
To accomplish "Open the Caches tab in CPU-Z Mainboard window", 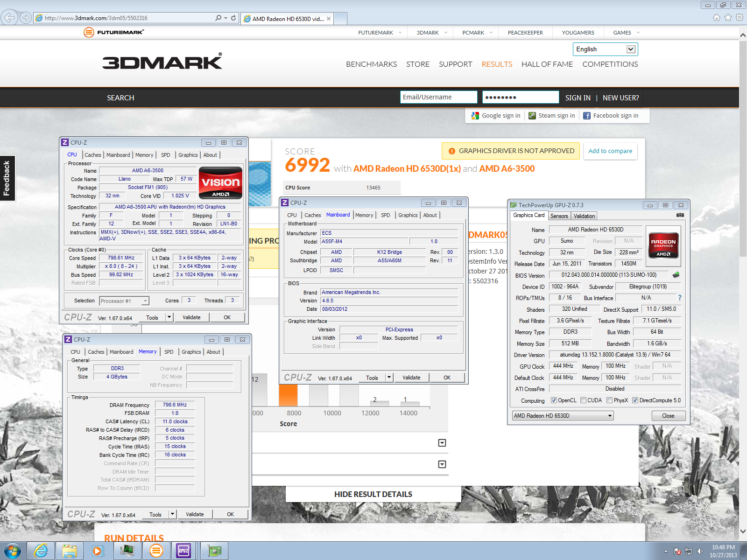I will (312, 215).
